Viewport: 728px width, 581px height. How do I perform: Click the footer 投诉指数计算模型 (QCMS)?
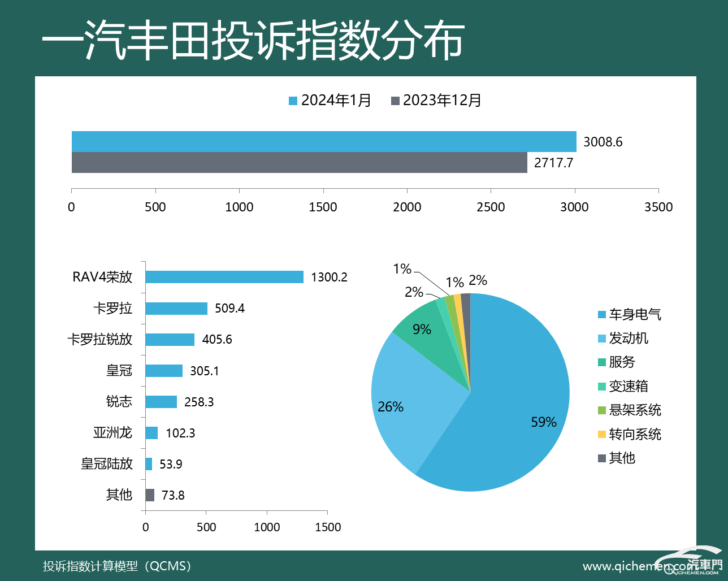tap(117, 566)
